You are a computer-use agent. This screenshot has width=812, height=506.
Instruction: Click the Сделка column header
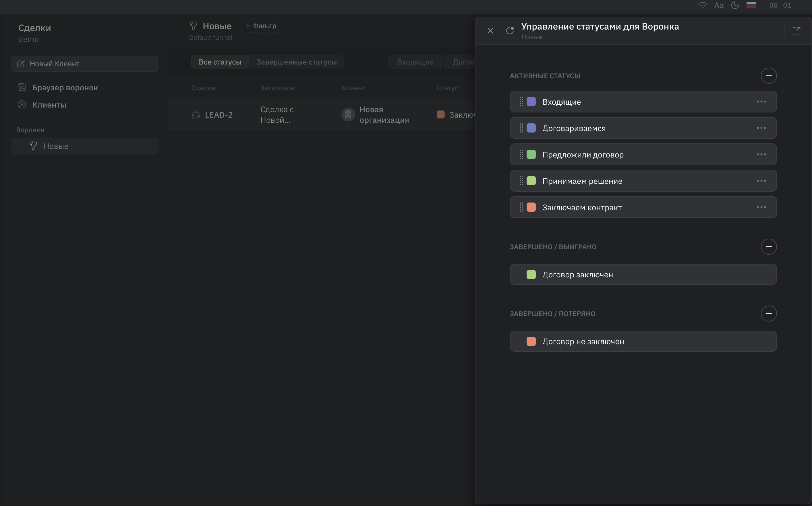(x=203, y=88)
